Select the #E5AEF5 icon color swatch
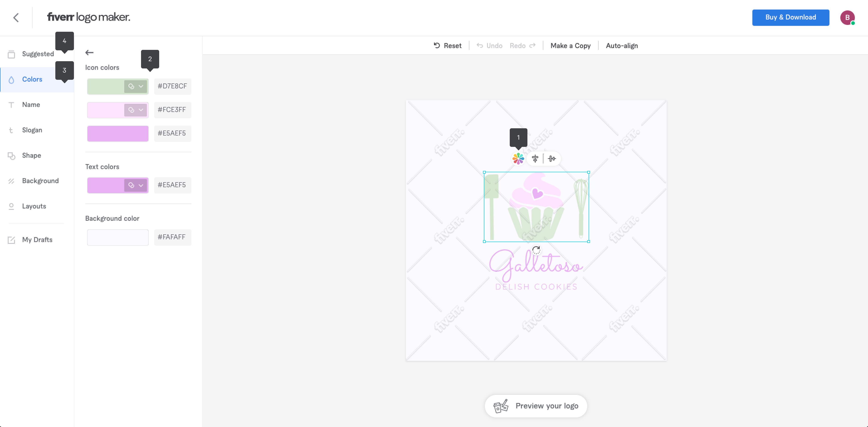868x427 pixels. click(118, 133)
